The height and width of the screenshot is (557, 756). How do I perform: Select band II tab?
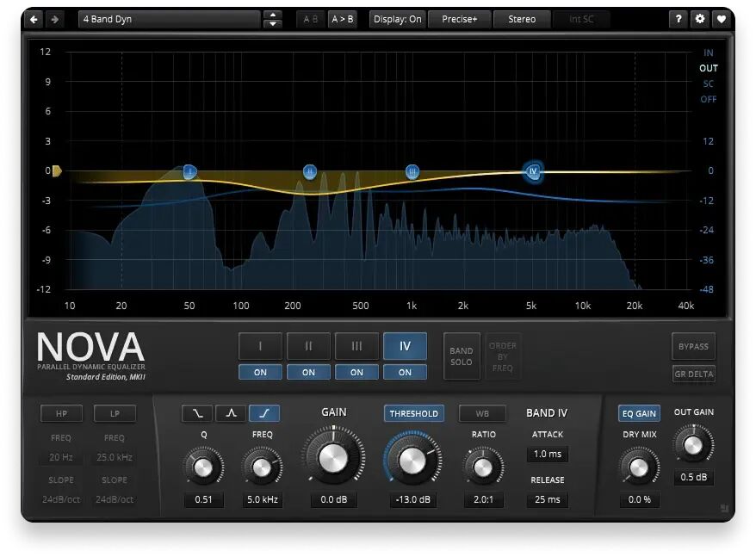click(x=308, y=346)
